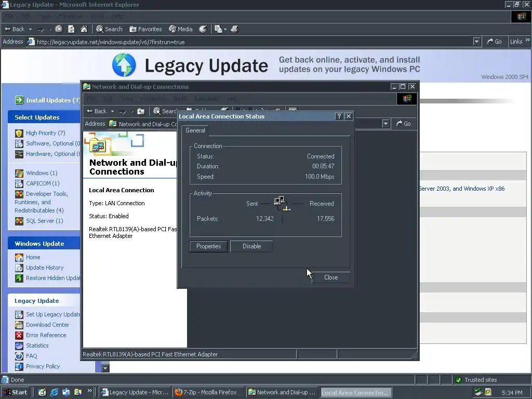Click the Statistics icon in sidebar
The image size is (532, 399).
tap(19, 345)
